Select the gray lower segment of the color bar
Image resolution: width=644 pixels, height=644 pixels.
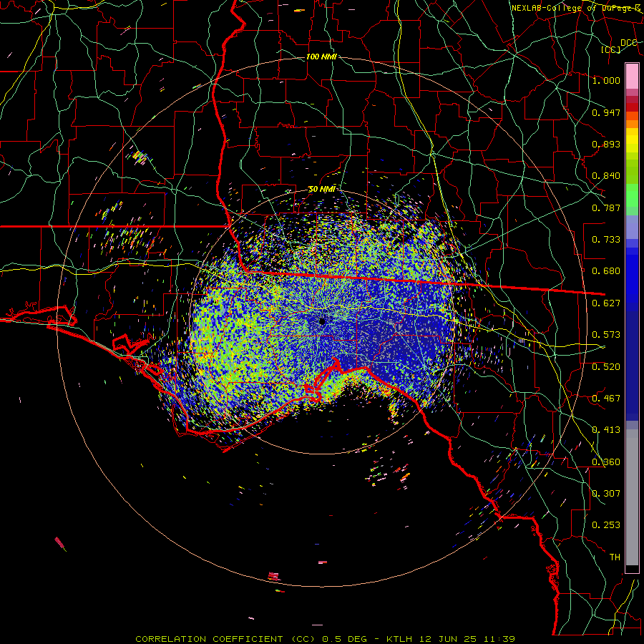(x=632, y=497)
